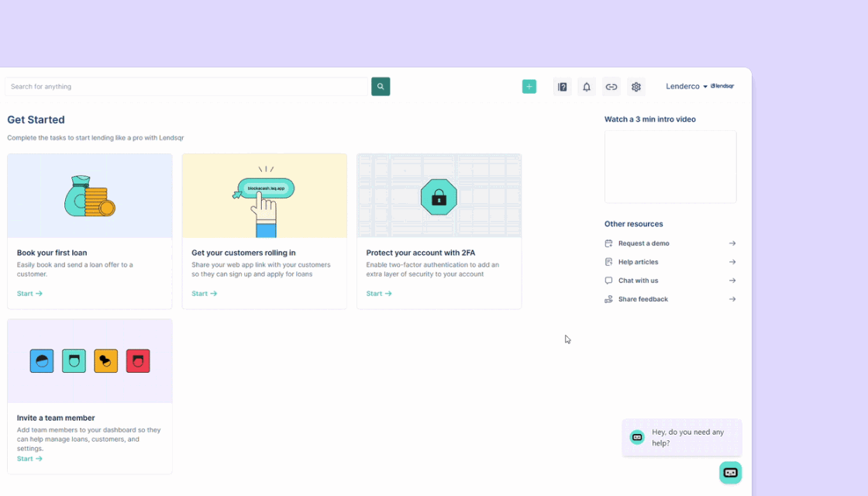868x496 pixels.
Task: Start the Get your customers rolling in task
Action: click(204, 294)
